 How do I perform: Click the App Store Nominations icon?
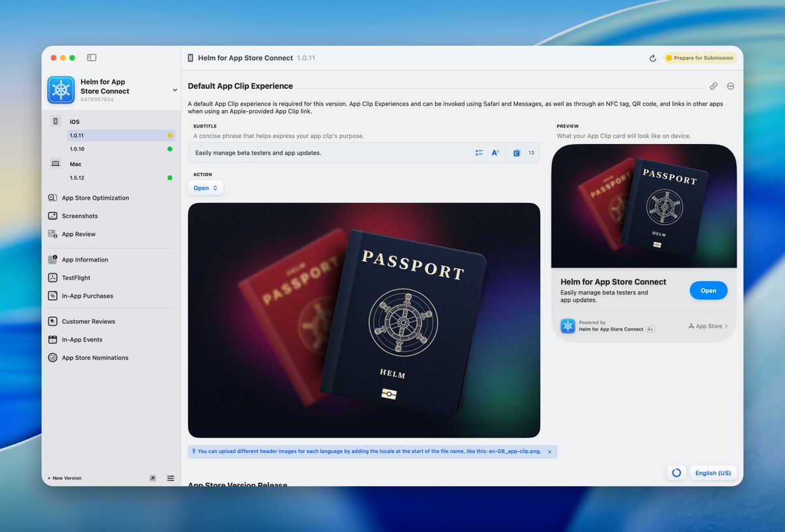point(53,358)
